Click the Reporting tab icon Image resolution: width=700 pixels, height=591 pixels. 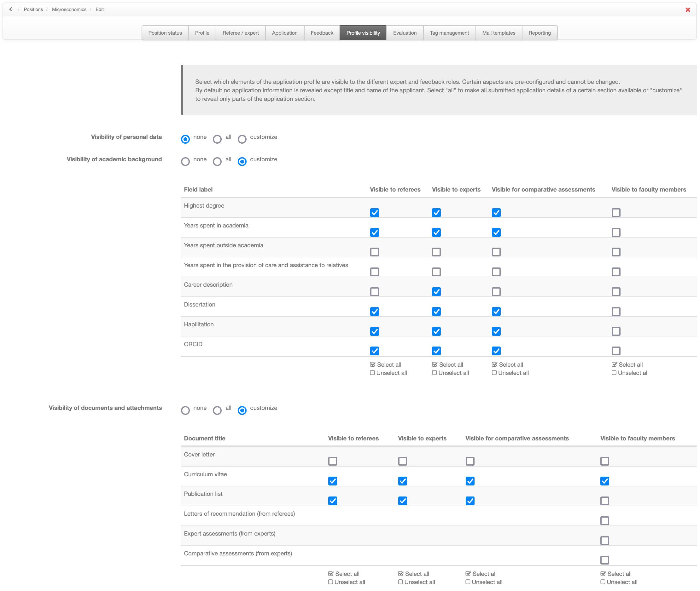tap(539, 32)
